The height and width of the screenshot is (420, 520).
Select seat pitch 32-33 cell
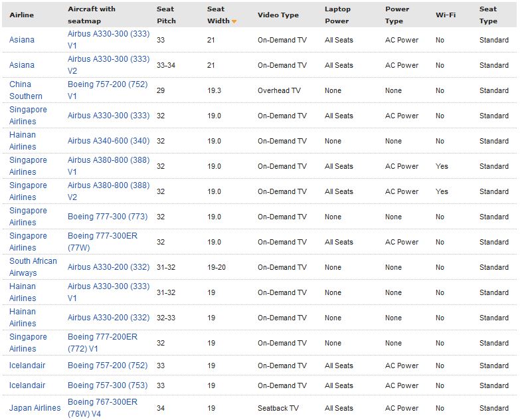pos(166,318)
